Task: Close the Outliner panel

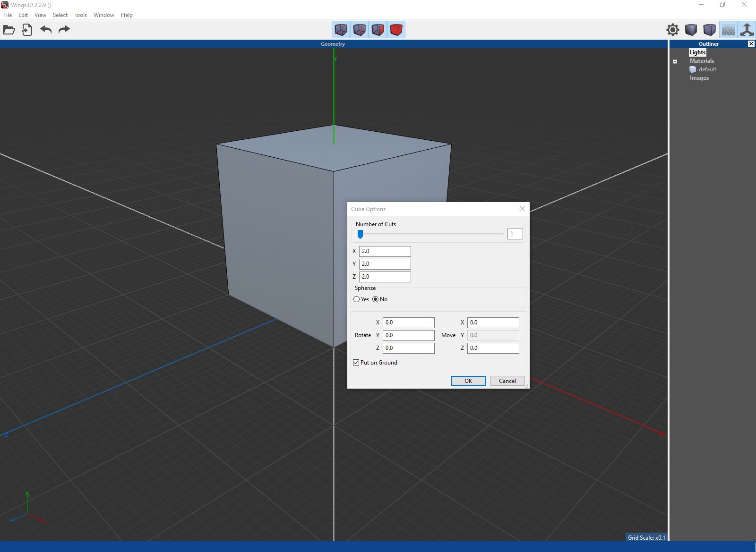Action: tap(751, 44)
